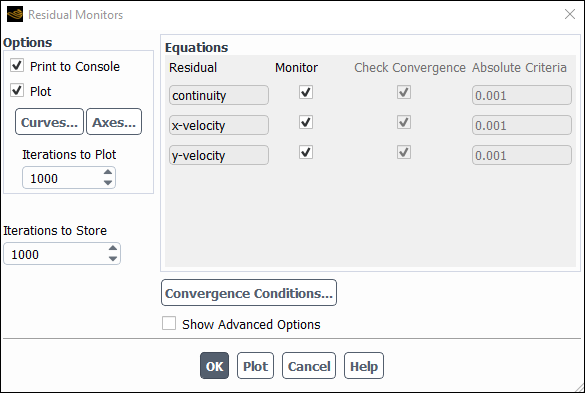Cancel the Residual Monitors dialog
This screenshot has height=393, width=585.
(309, 366)
